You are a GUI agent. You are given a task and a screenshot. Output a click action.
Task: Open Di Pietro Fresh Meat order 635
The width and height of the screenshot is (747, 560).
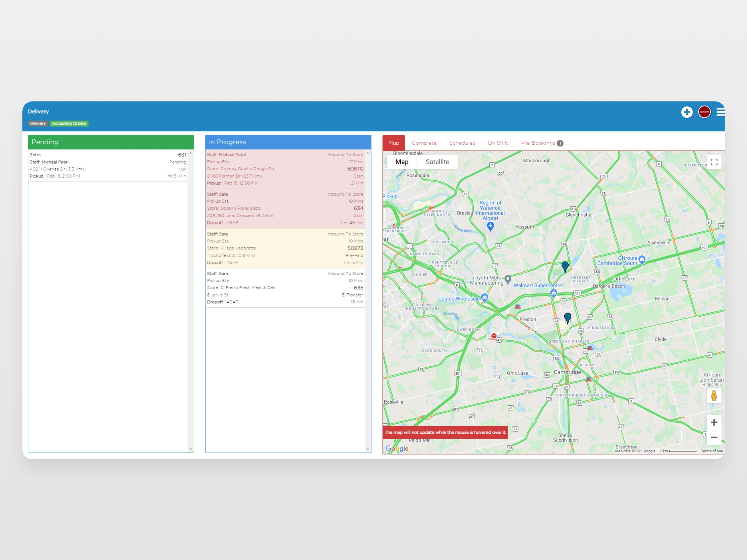pos(285,288)
